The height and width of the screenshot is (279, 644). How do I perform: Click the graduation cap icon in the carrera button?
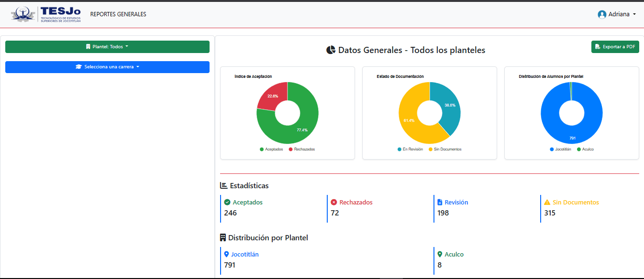(x=79, y=67)
